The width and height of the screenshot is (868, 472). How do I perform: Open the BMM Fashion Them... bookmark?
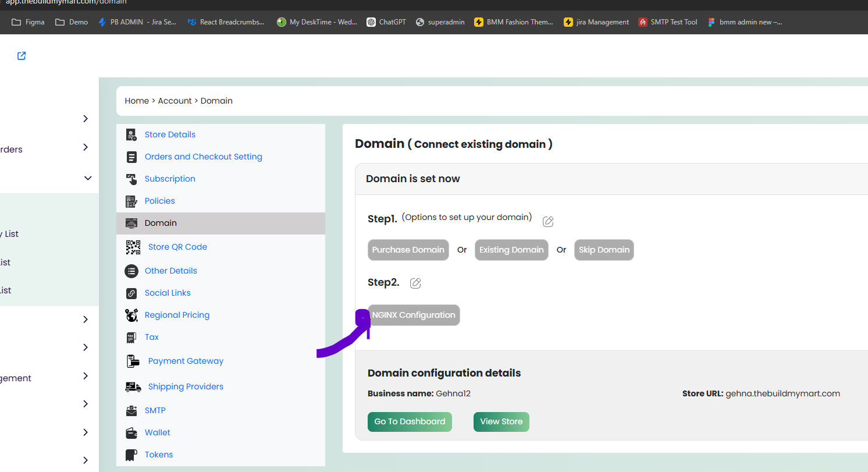[x=514, y=22]
